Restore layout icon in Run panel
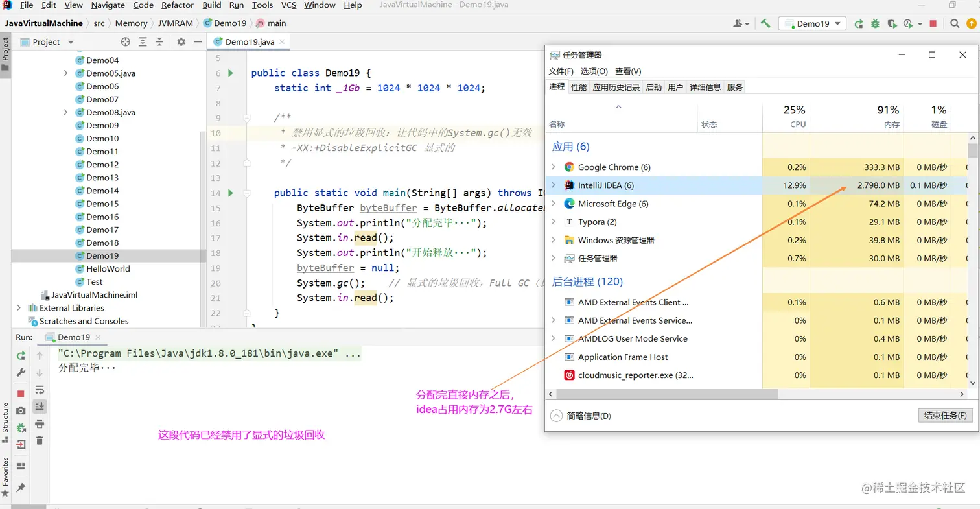Screen dimensions: 980x509 (x=21, y=466)
